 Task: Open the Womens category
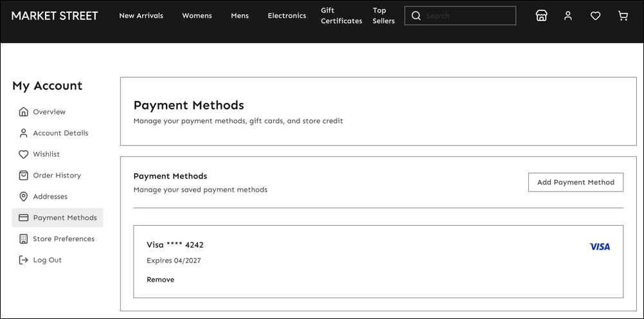[x=197, y=15]
